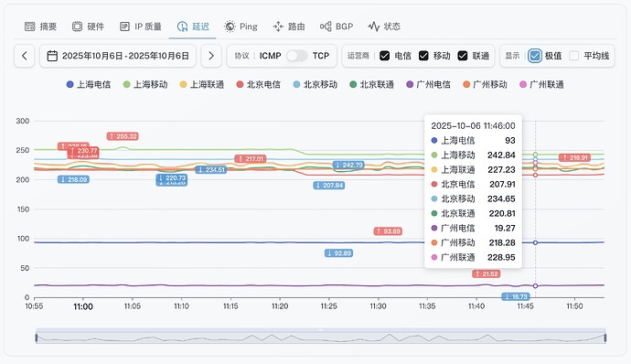631x364 pixels.
Task: Go to the previous date with left chevron
Action: [x=24, y=56]
